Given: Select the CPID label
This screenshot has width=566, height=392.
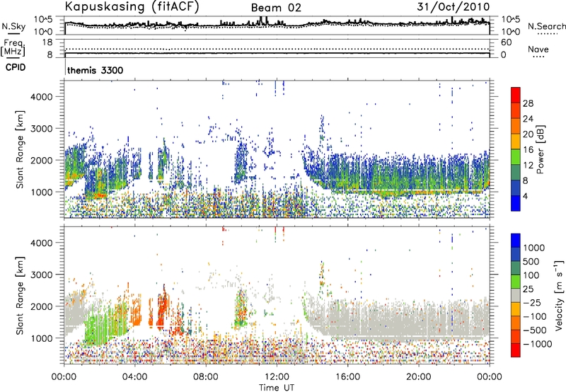Looking at the screenshot, I should pos(16,67).
